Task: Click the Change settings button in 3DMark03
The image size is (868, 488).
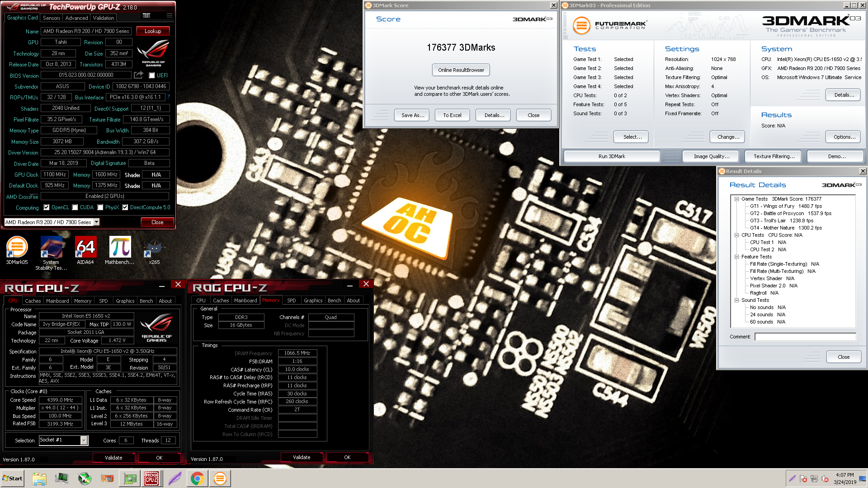Action: click(x=728, y=137)
